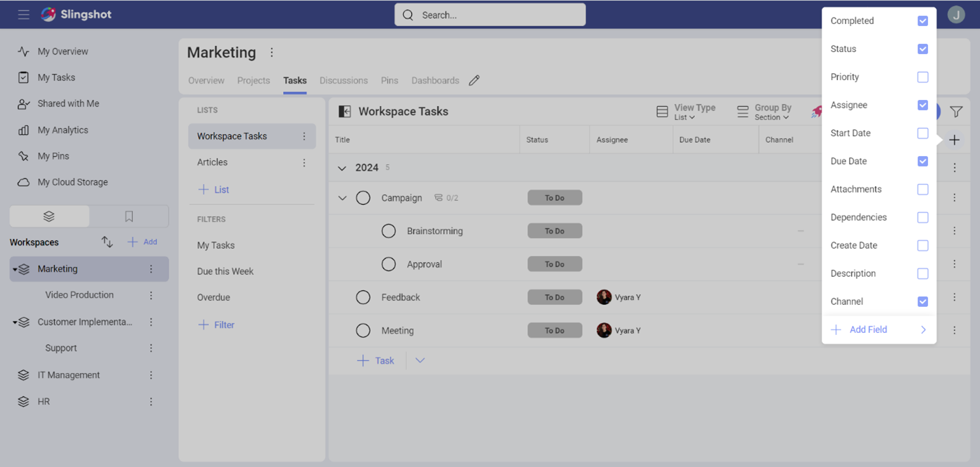Enable the Description field checkbox
Image resolution: width=980 pixels, height=467 pixels.
(922, 274)
